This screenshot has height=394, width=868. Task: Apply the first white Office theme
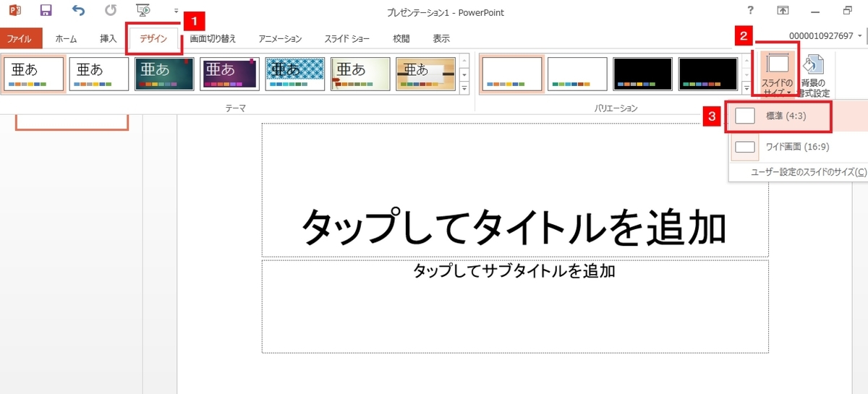pos(33,74)
